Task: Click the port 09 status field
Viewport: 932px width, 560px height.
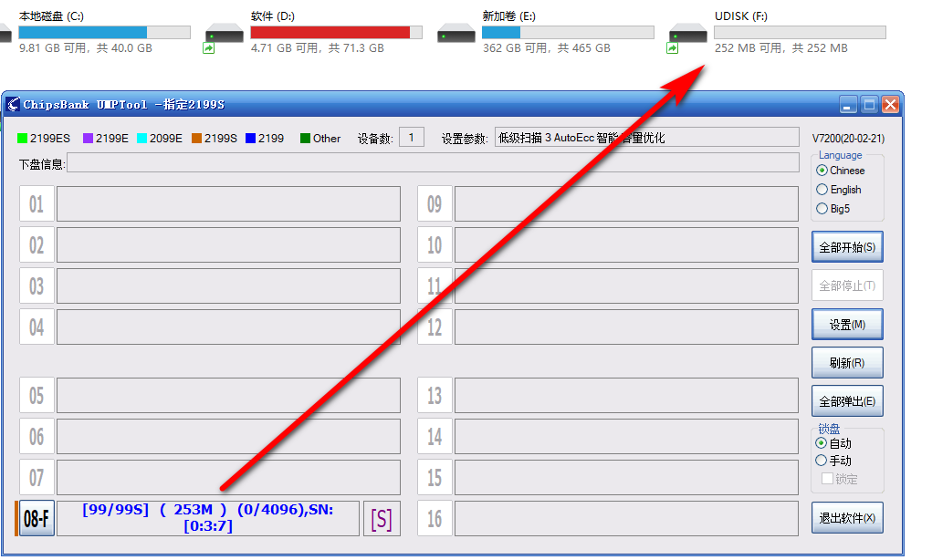Action: 626,203
